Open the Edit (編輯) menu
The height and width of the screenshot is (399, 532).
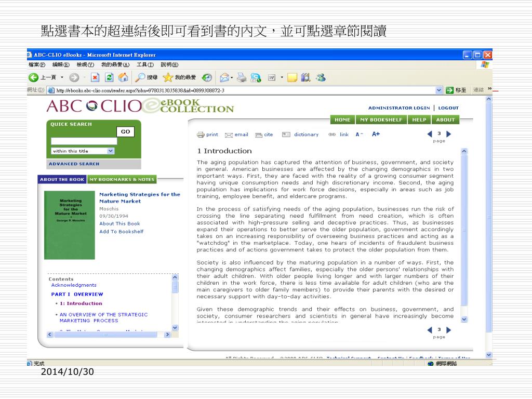pos(61,64)
